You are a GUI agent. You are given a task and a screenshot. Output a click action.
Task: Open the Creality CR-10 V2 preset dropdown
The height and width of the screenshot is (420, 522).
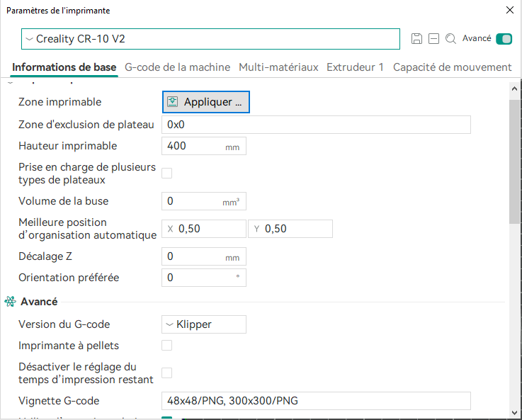(210, 39)
